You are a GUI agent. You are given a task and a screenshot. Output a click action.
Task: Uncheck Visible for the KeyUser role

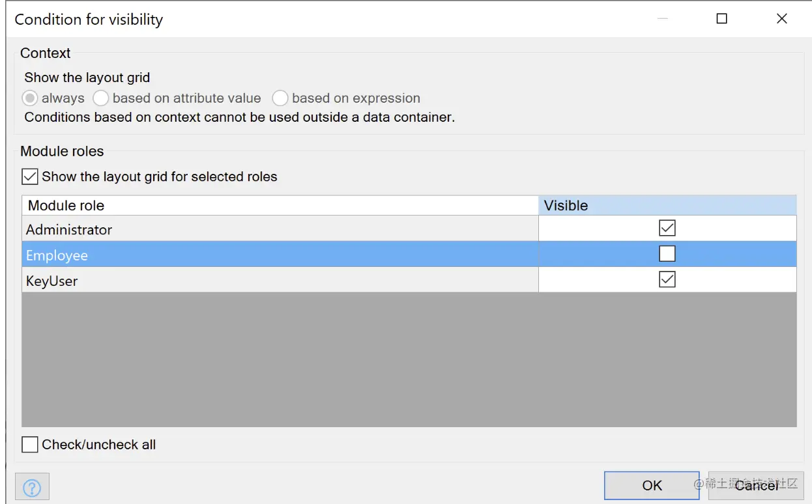point(667,279)
